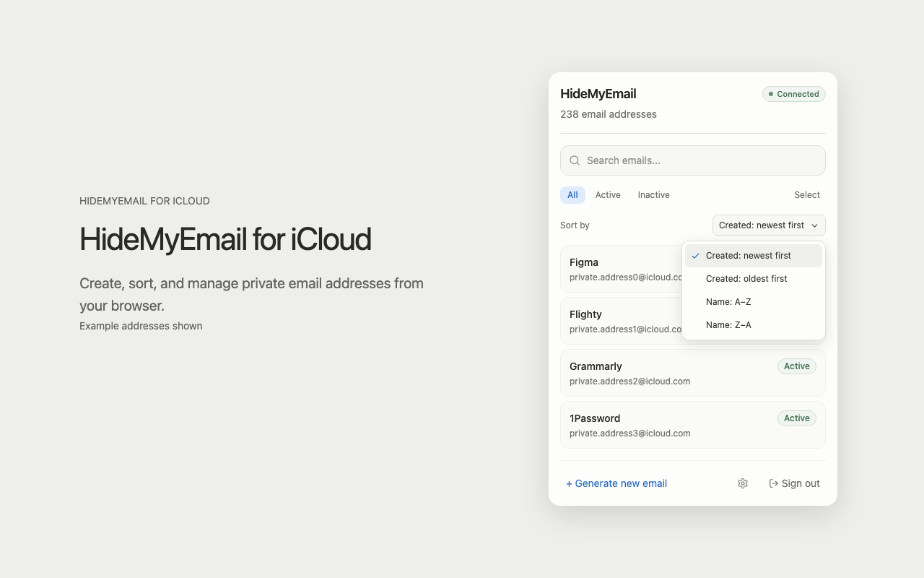Click the Connected status badge
The width and height of the screenshot is (924, 578).
[794, 94]
